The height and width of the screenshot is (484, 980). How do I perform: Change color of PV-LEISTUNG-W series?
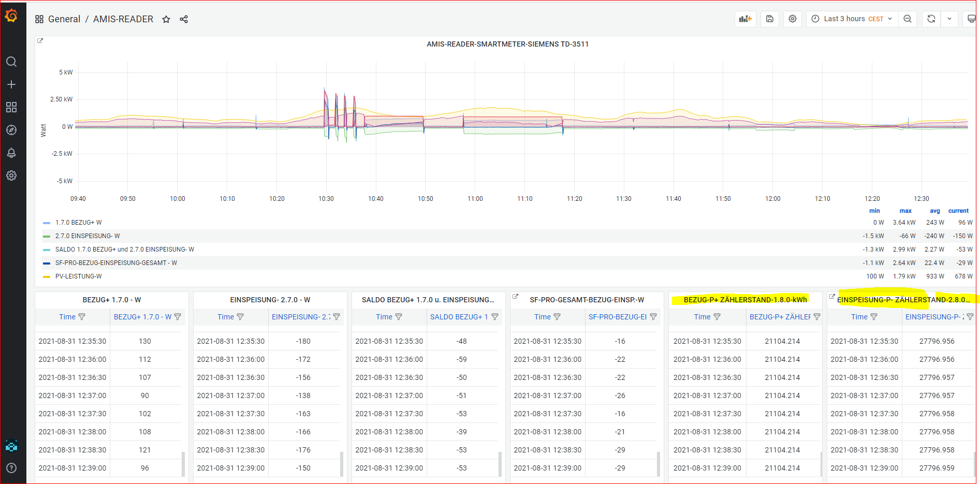click(47, 276)
